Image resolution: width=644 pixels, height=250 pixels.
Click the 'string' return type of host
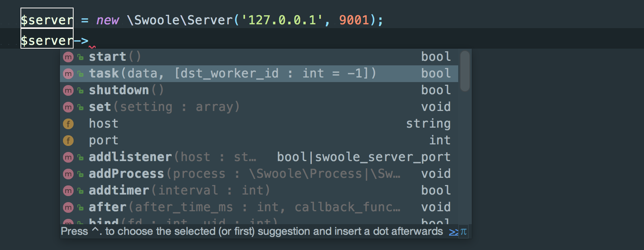pyautogui.click(x=428, y=124)
